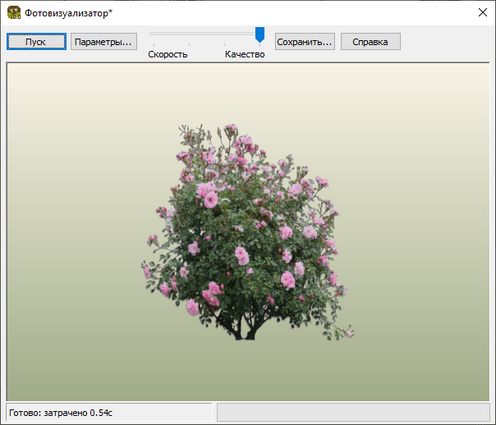Close the Фотовизуализатор window
Viewport: 496px width, 425px height.
click(483, 13)
